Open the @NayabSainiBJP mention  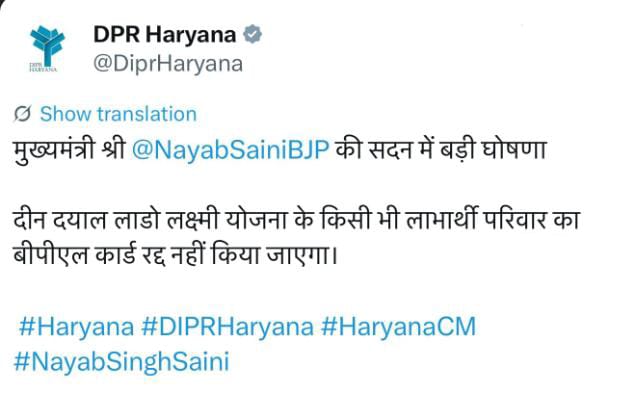point(230,150)
